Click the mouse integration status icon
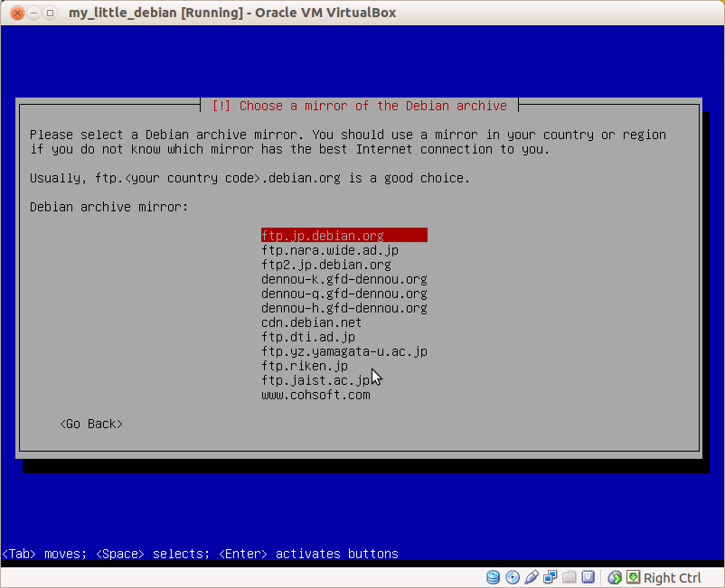 tap(615, 577)
